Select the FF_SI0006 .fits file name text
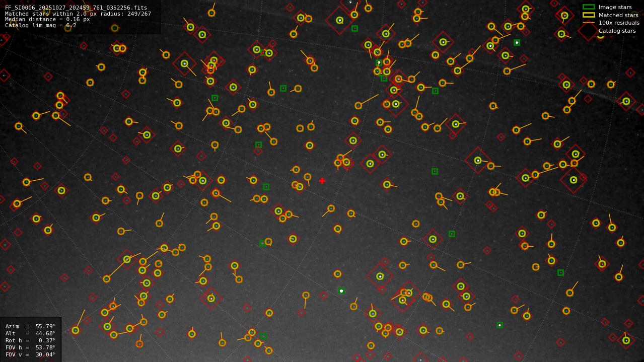This screenshot has height=362, width=644. [76, 8]
